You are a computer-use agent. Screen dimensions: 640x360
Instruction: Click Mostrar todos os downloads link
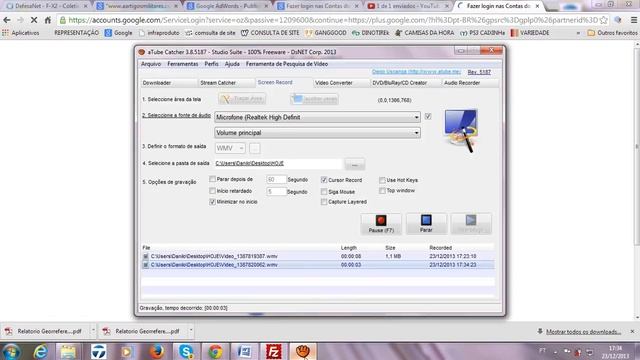pos(583,332)
